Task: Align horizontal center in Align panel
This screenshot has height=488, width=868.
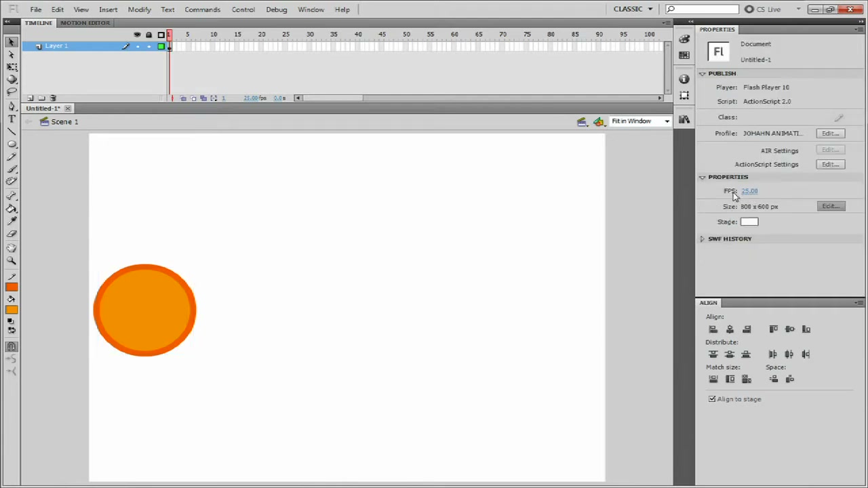Action: tap(730, 329)
